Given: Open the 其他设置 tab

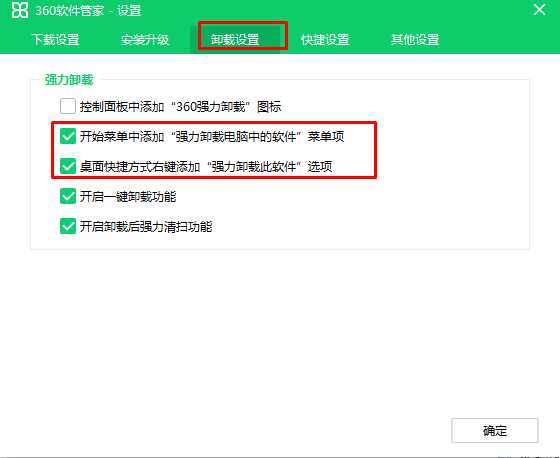Looking at the screenshot, I should [x=415, y=39].
